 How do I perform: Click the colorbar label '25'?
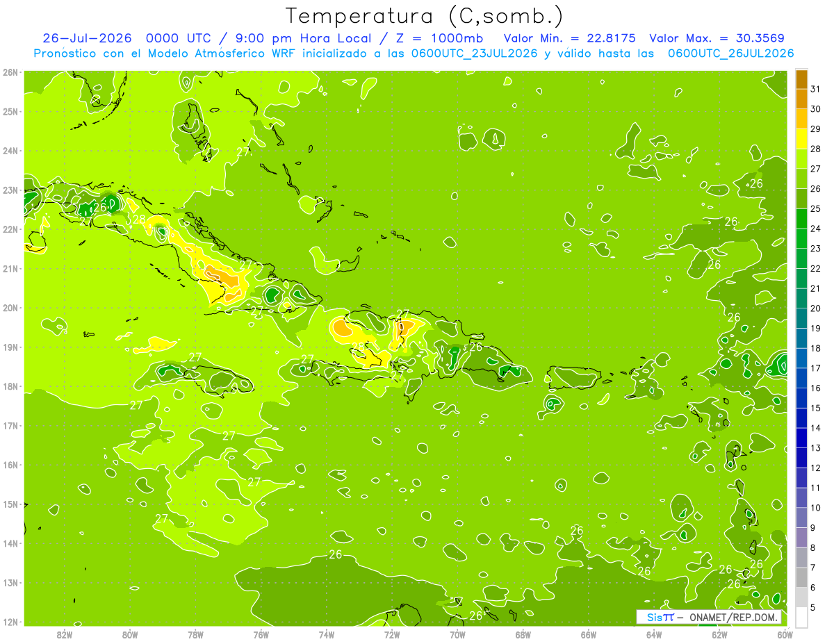pos(816,208)
